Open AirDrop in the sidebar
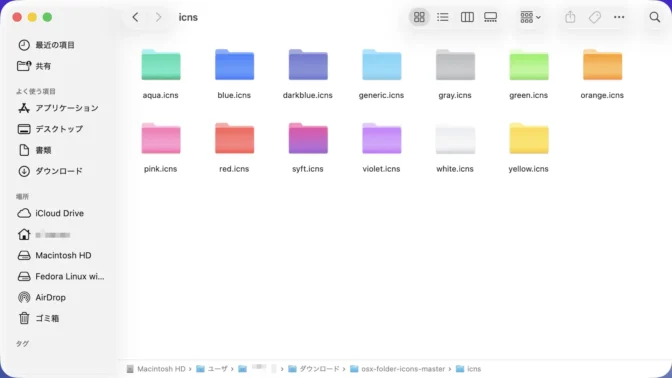The width and height of the screenshot is (672, 378). [42, 297]
